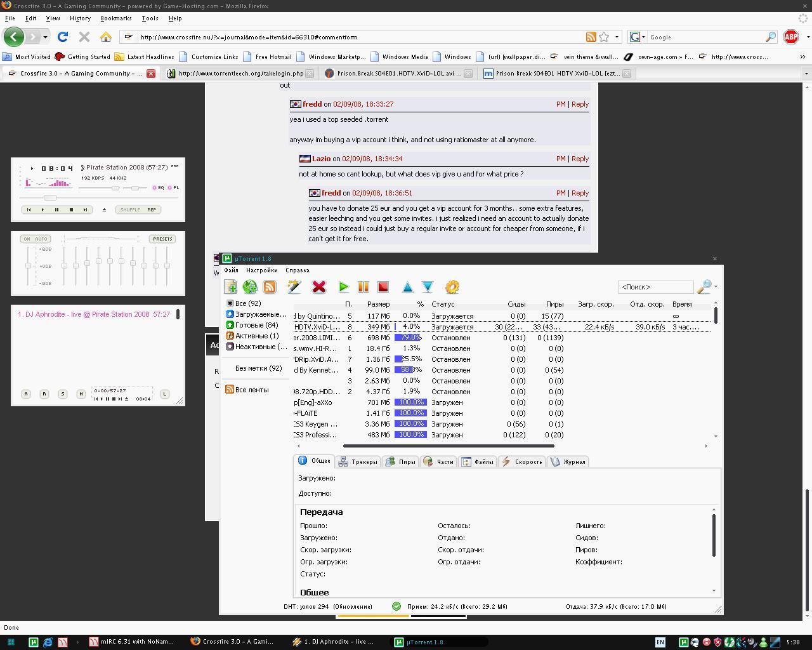Viewport: 812px width, 650px height.
Task: Open Firefox Tools menu
Action: click(150, 18)
